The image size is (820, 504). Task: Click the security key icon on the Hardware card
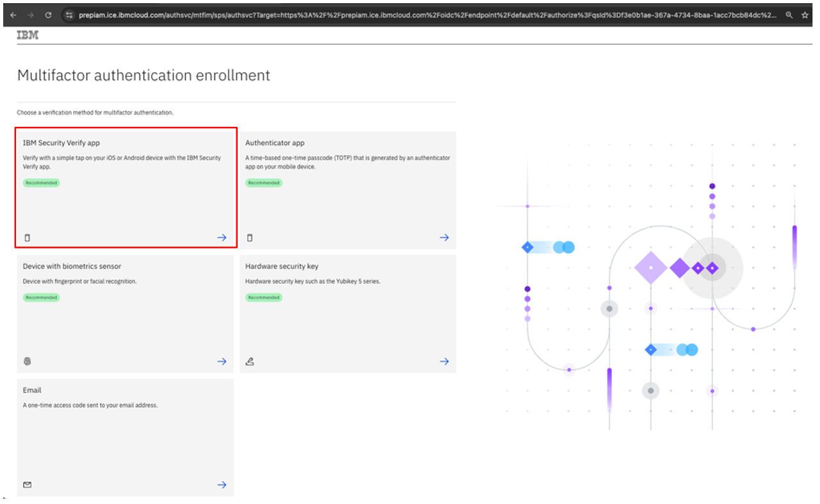tap(250, 361)
